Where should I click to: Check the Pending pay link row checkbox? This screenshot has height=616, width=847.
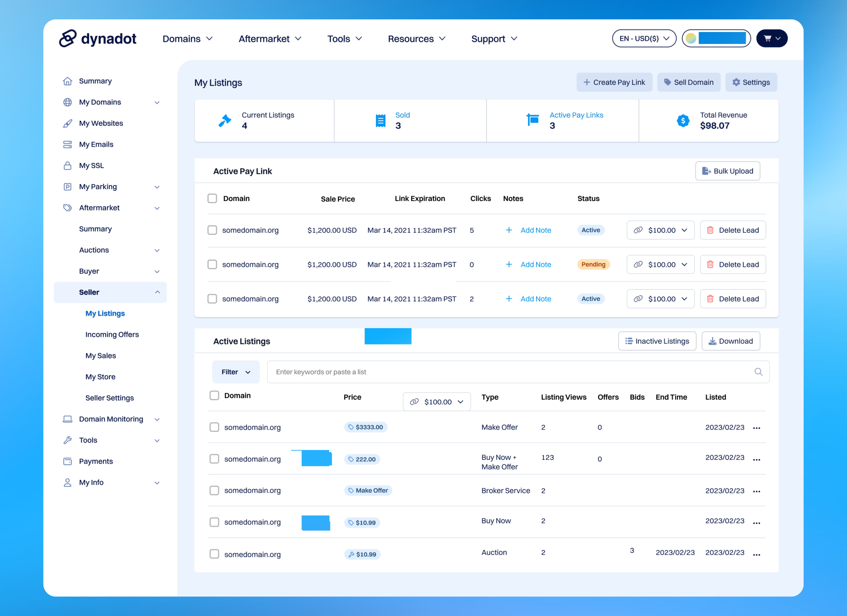coord(212,264)
